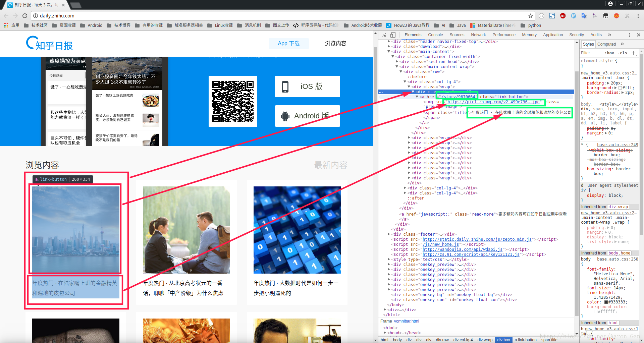Click the Zhihu Daily logo
The image size is (644, 343).
[x=50, y=43]
